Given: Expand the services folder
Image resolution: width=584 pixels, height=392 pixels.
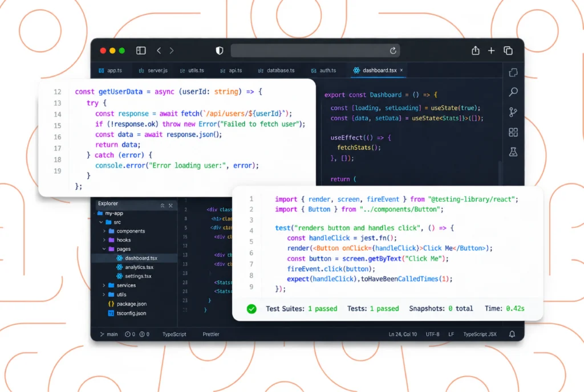Looking at the screenshot, I should point(104,285).
